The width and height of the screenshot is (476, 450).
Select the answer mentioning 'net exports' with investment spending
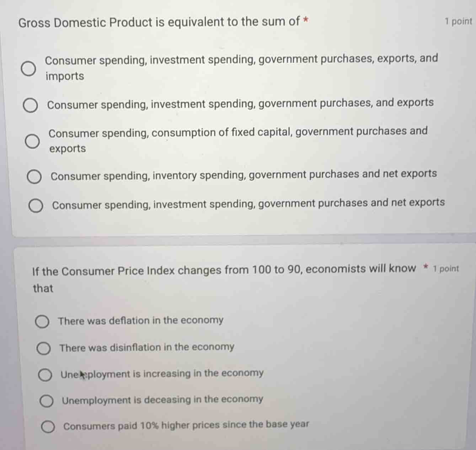click(x=36, y=205)
